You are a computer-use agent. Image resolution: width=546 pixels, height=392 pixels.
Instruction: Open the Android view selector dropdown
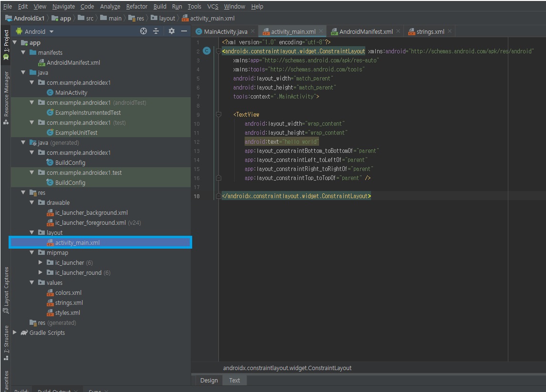point(35,31)
